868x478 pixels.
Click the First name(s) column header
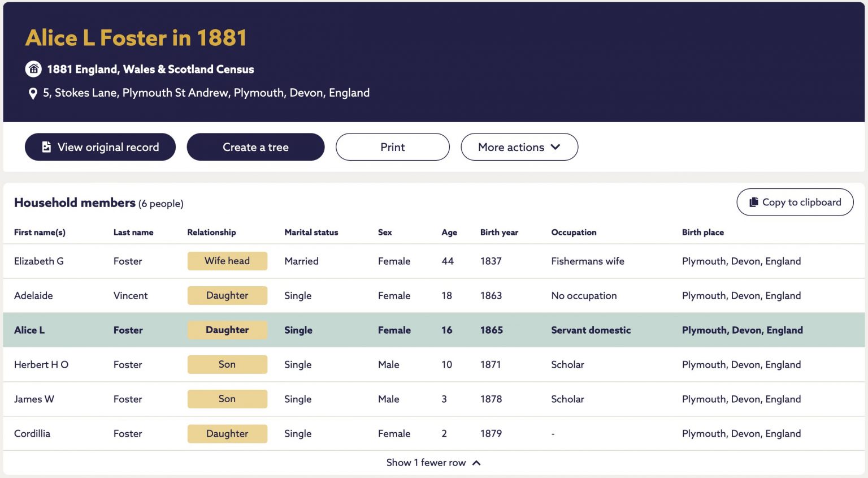(x=40, y=232)
